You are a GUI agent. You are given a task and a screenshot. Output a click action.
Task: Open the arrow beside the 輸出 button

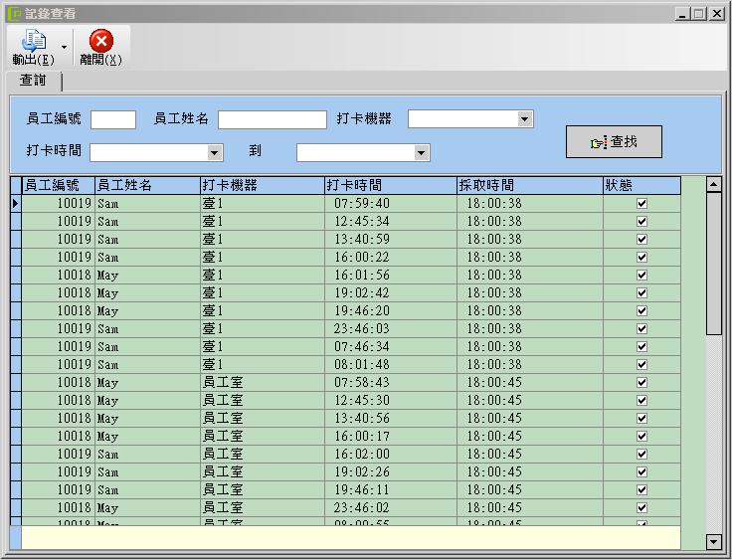64,47
